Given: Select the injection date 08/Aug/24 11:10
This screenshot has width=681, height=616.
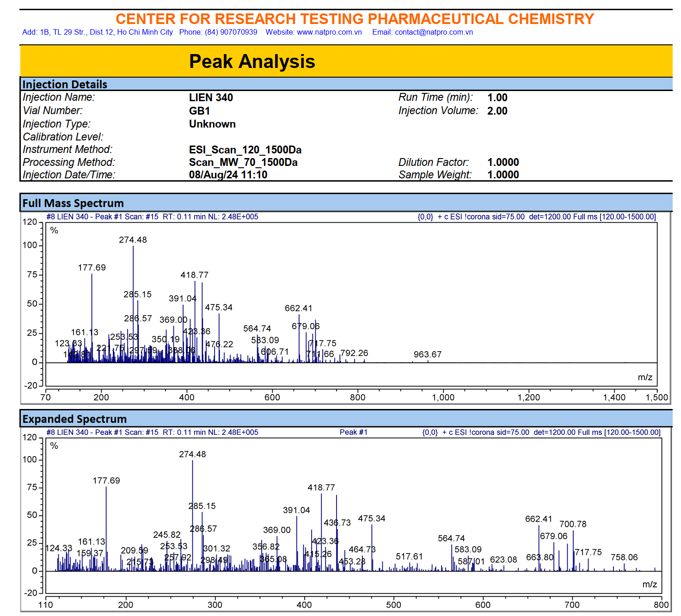Looking at the screenshot, I should [x=228, y=175].
